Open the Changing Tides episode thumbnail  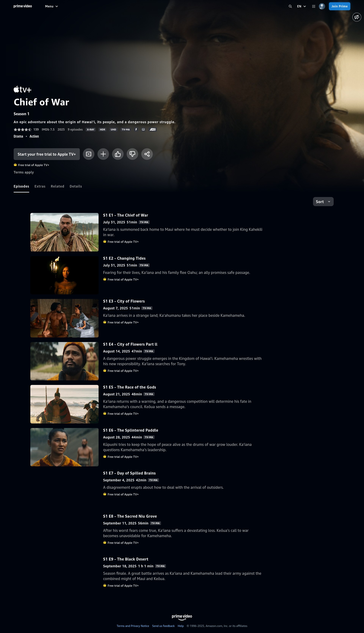[64, 275]
